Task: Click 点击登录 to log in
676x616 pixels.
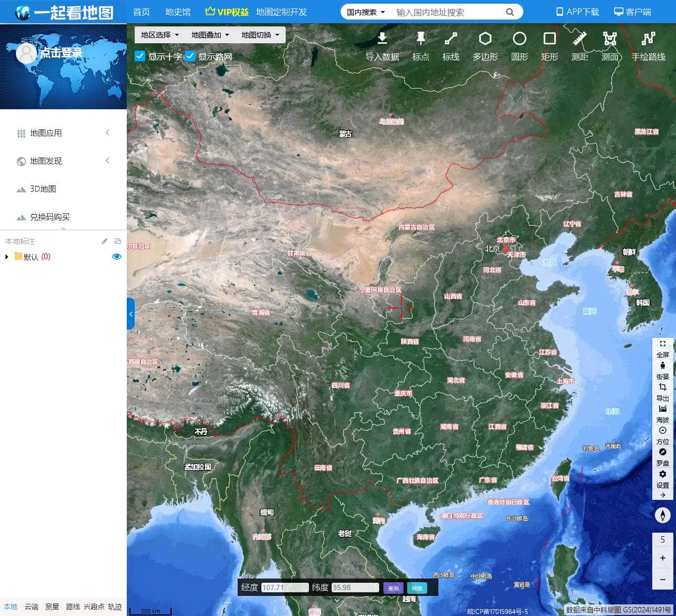Action: [61, 52]
